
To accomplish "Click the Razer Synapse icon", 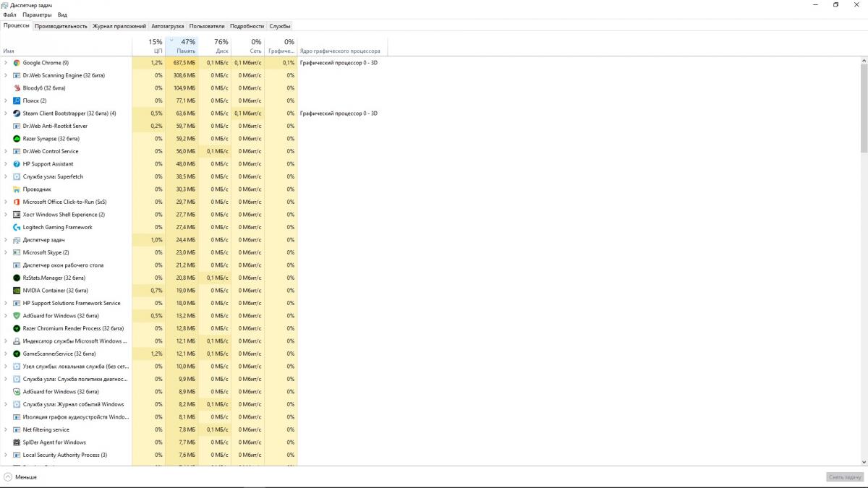I will tap(17, 139).
